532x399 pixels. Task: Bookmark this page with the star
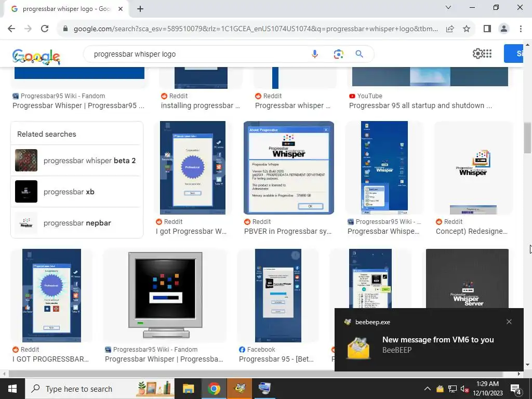click(467, 29)
